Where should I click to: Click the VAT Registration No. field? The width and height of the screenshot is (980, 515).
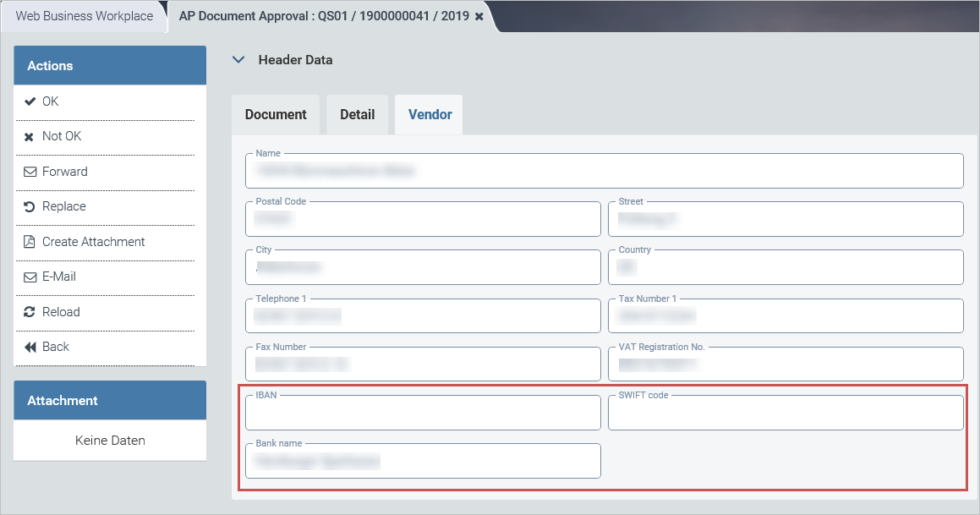[786, 364]
